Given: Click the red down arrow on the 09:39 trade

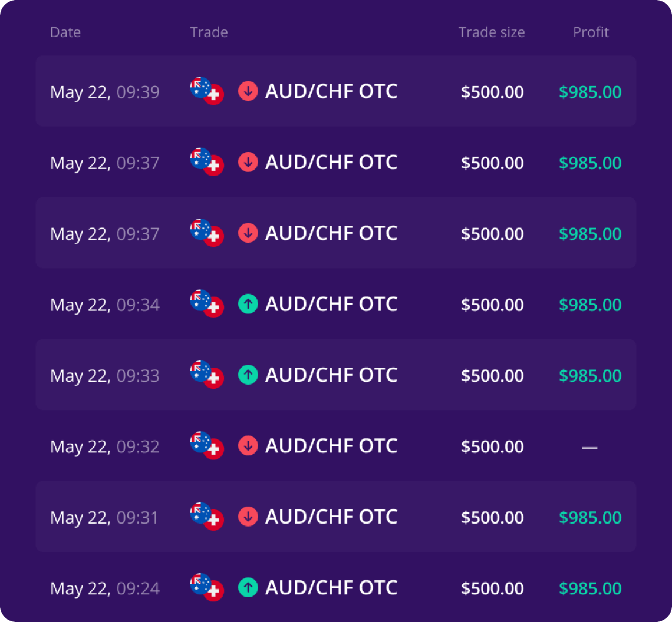Looking at the screenshot, I should [x=248, y=91].
